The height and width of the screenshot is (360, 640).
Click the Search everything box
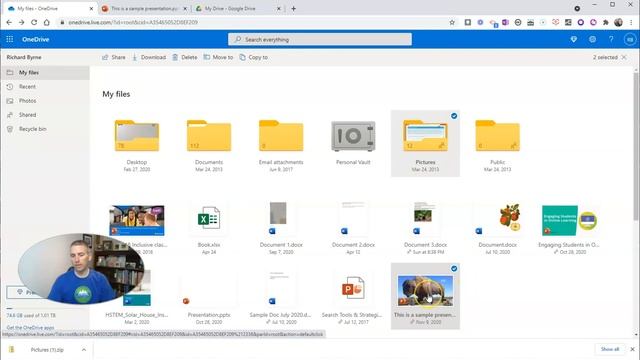[320, 39]
